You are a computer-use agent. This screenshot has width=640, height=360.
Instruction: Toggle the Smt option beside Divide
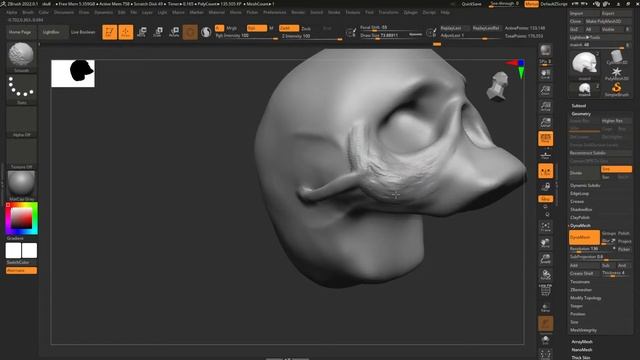(x=616, y=169)
